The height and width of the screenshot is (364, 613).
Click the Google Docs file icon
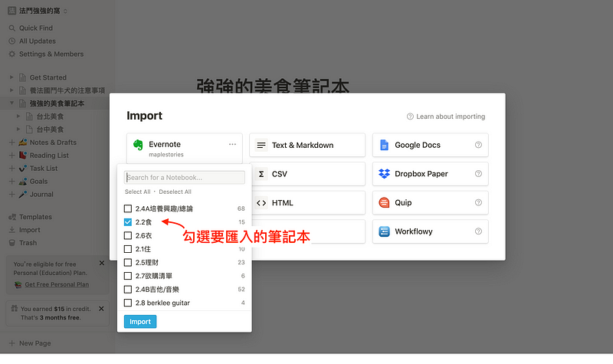384,145
